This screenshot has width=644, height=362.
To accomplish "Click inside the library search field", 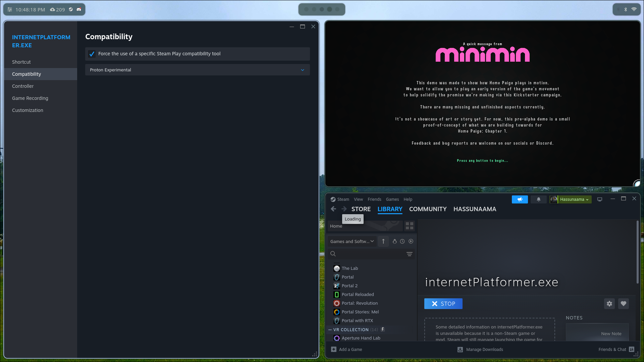I will pyautogui.click(x=366, y=254).
